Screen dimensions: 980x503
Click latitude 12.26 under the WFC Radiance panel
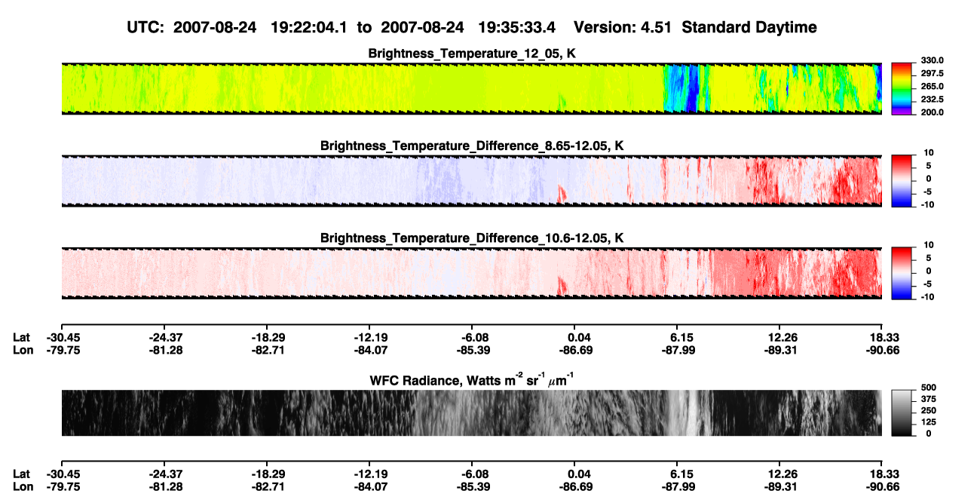782,474
